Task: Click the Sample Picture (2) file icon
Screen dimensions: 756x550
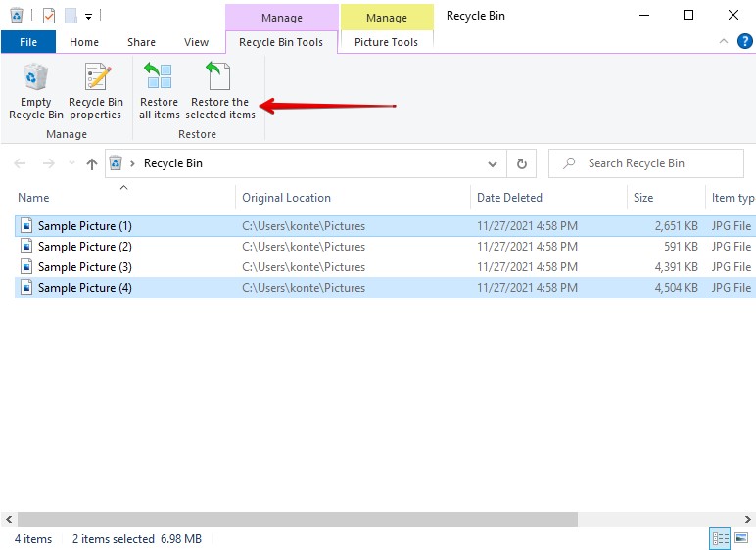Action: coord(26,247)
